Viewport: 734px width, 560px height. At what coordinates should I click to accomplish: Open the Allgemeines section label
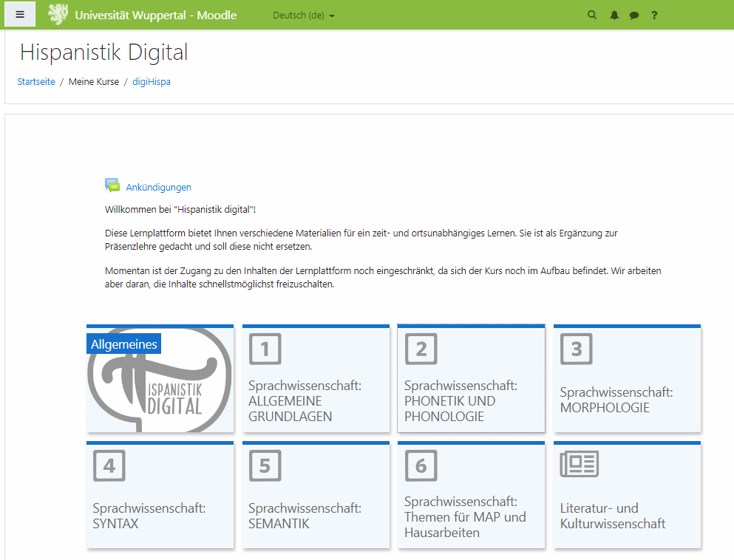coord(124,344)
